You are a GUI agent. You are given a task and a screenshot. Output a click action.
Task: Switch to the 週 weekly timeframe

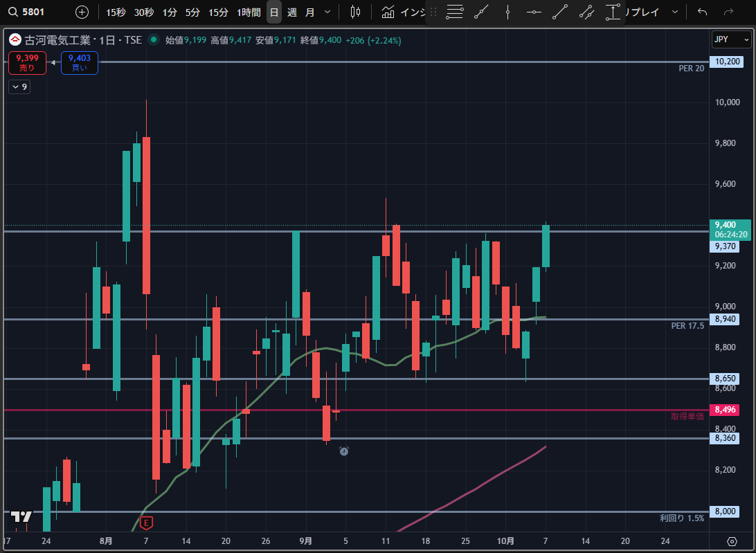(291, 12)
